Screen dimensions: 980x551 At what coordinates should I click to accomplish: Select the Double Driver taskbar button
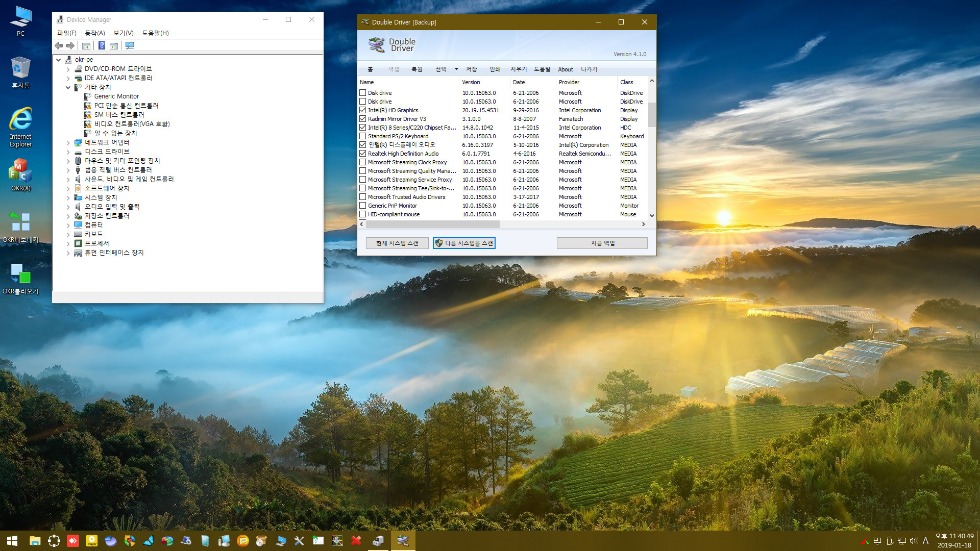[x=403, y=541]
